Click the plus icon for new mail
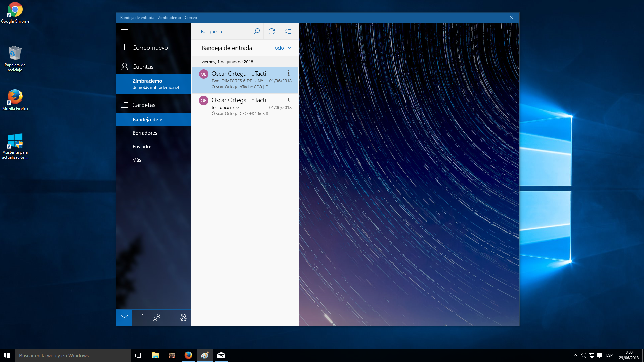This screenshot has width=644, height=362. [x=125, y=47]
